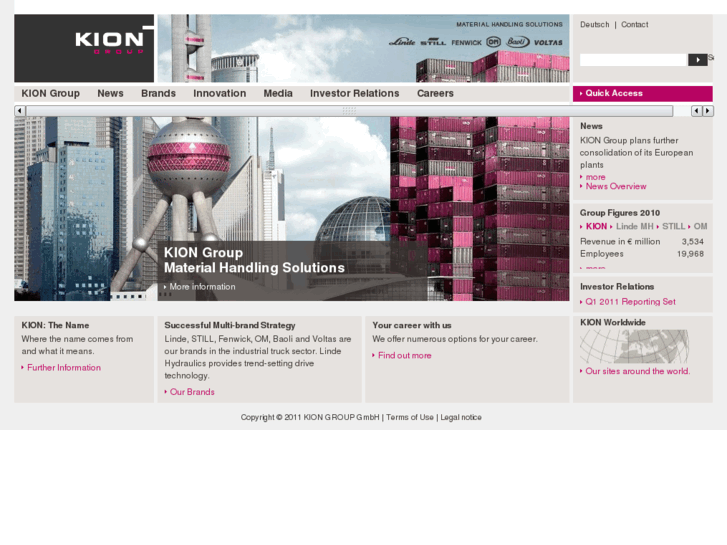This screenshot has width=727, height=545.
Task: Open the Contact page link
Action: pyautogui.click(x=635, y=25)
